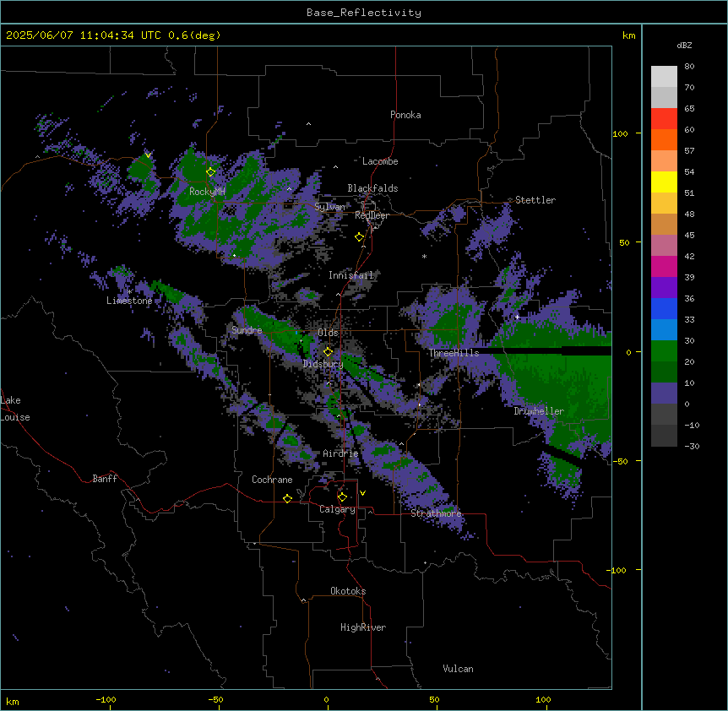Select the Banff label
This screenshot has width=728, height=711.
(x=105, y=479)
